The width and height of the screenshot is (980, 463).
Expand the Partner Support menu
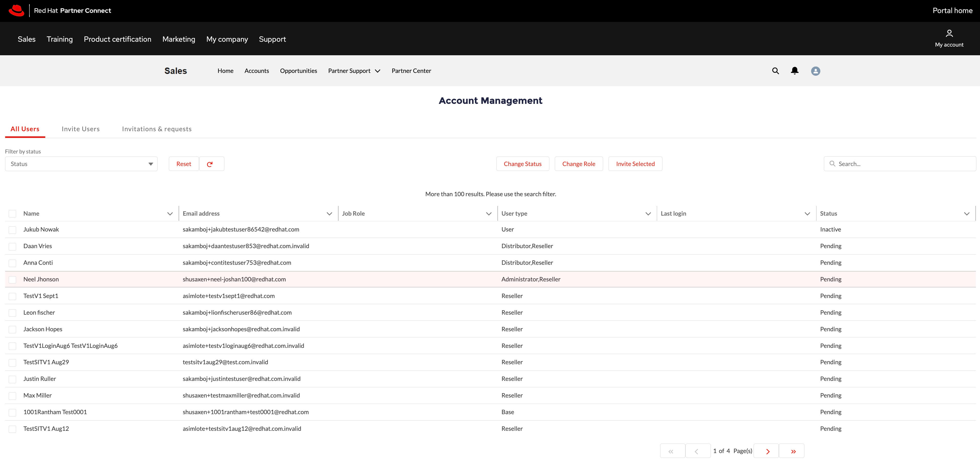click(x=354, y=71)
